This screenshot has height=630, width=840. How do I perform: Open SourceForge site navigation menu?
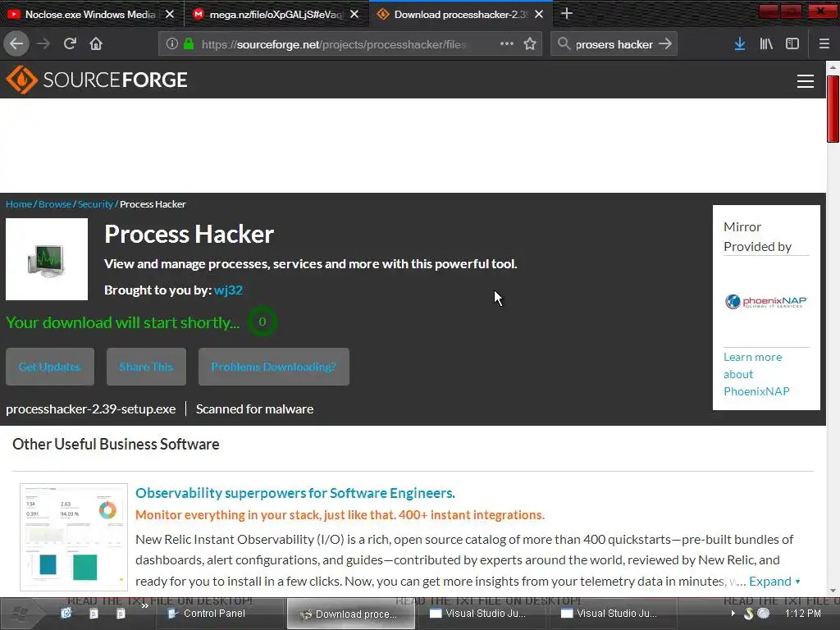point(806,81)
